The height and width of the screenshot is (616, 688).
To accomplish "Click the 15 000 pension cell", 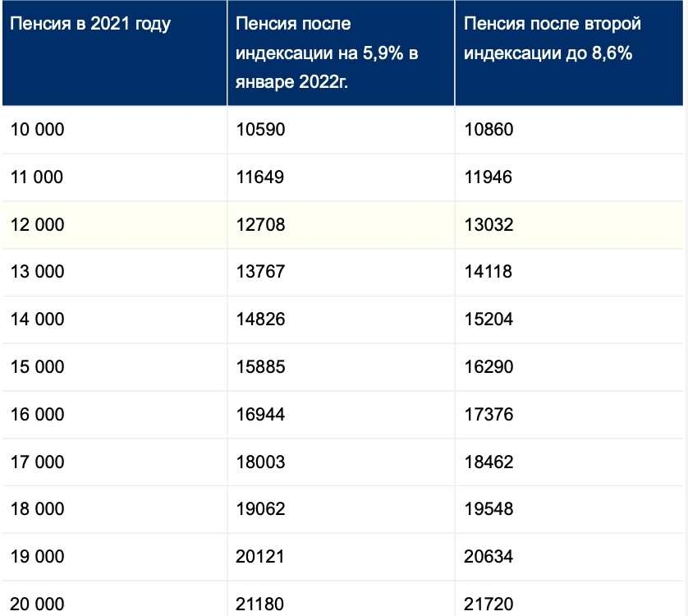I will tap(38, 367).
